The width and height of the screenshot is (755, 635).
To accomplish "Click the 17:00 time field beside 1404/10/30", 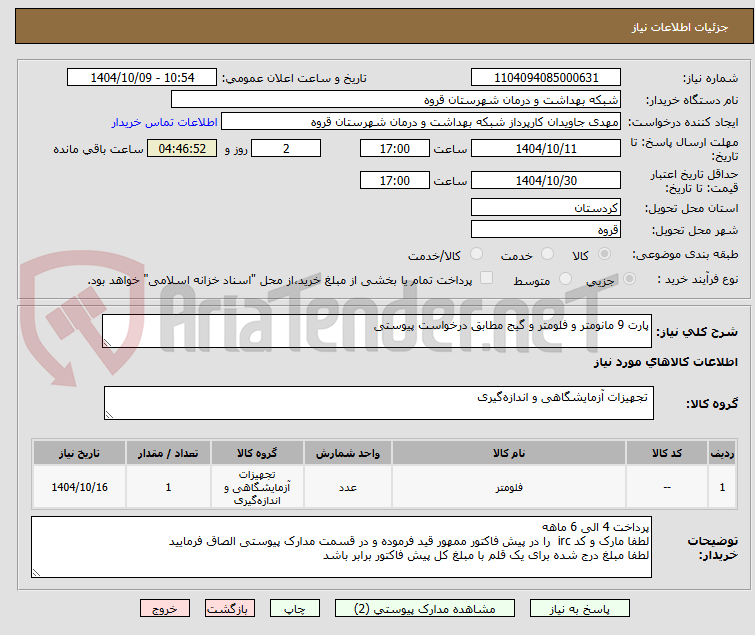I will 394,181.
